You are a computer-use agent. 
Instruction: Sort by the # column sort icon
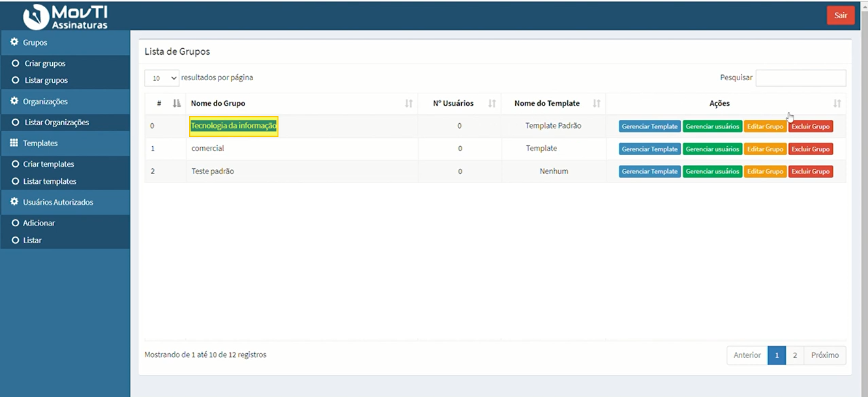tap(177, 103)
